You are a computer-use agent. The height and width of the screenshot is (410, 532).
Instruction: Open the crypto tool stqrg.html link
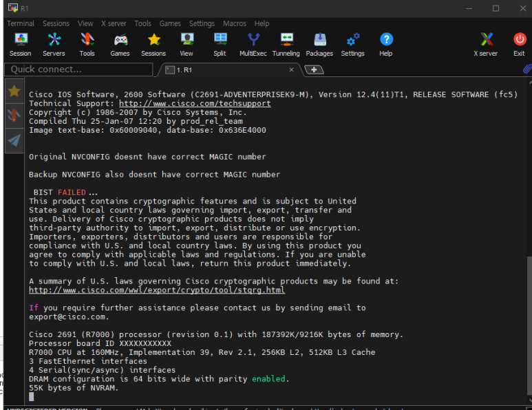pyautogui.click(x=157, y=290)
